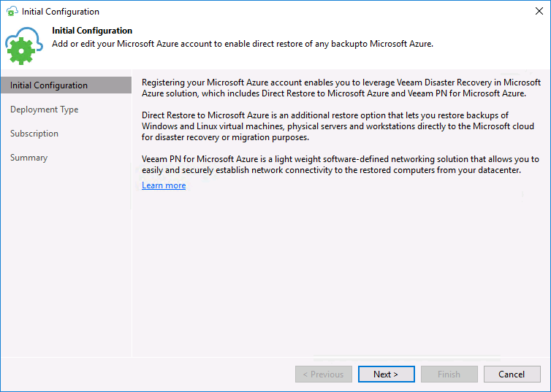
Task: Go to the Deployment Type step
Action: (x=45, y=109)
